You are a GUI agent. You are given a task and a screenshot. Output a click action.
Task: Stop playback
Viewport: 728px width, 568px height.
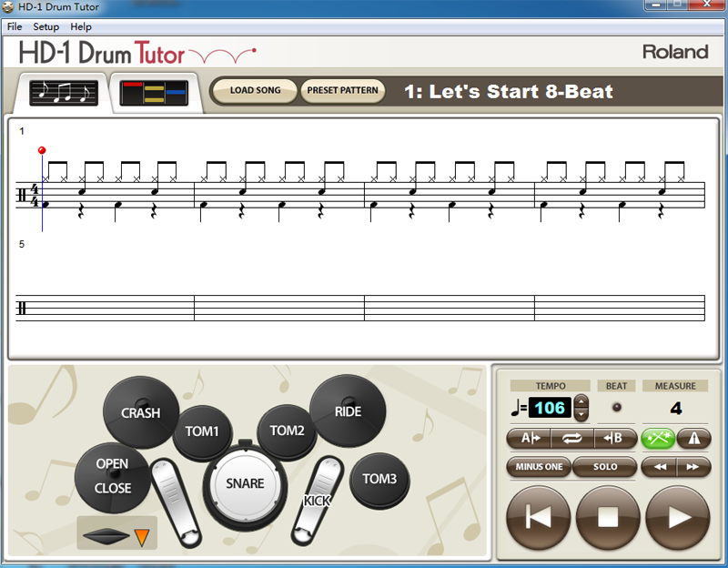(x=608, y=517)
